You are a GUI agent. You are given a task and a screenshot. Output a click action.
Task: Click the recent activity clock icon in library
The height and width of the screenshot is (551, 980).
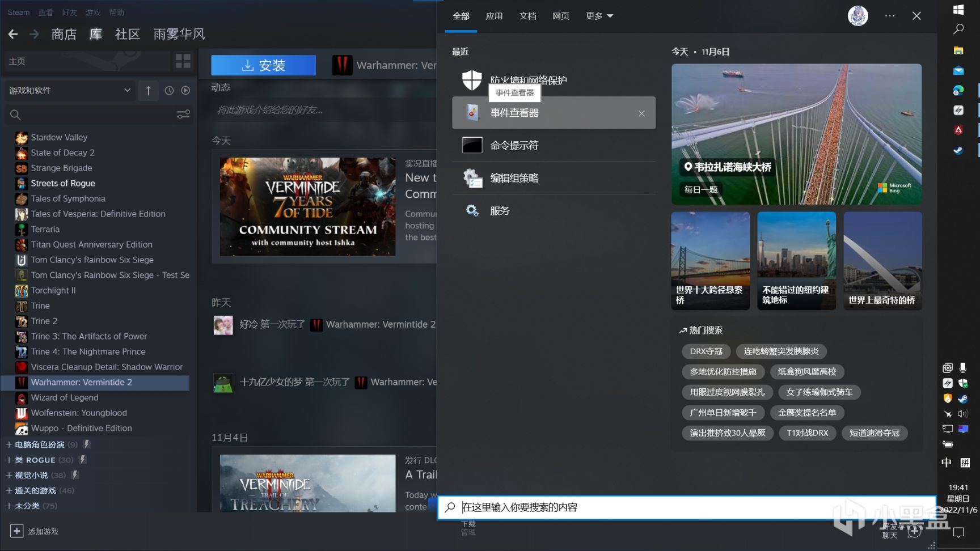point(169,91)
